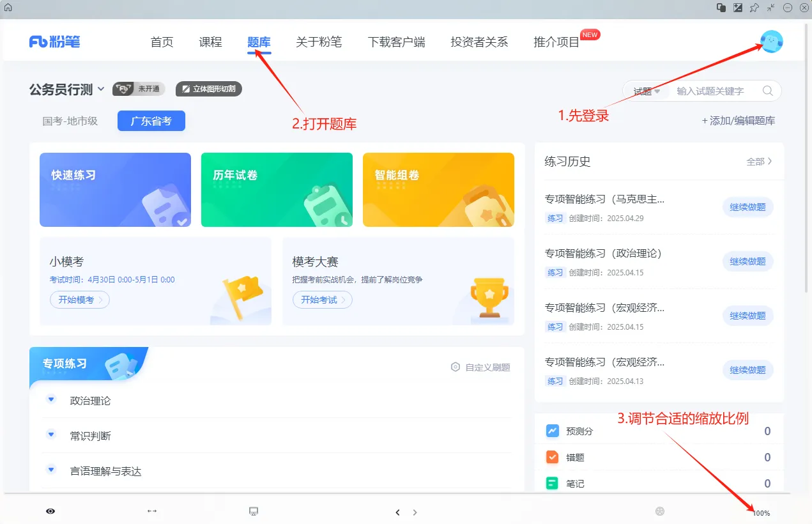Click the 100% zoom level control
This screenshot has height=524, width=812.
coord(762,512)
